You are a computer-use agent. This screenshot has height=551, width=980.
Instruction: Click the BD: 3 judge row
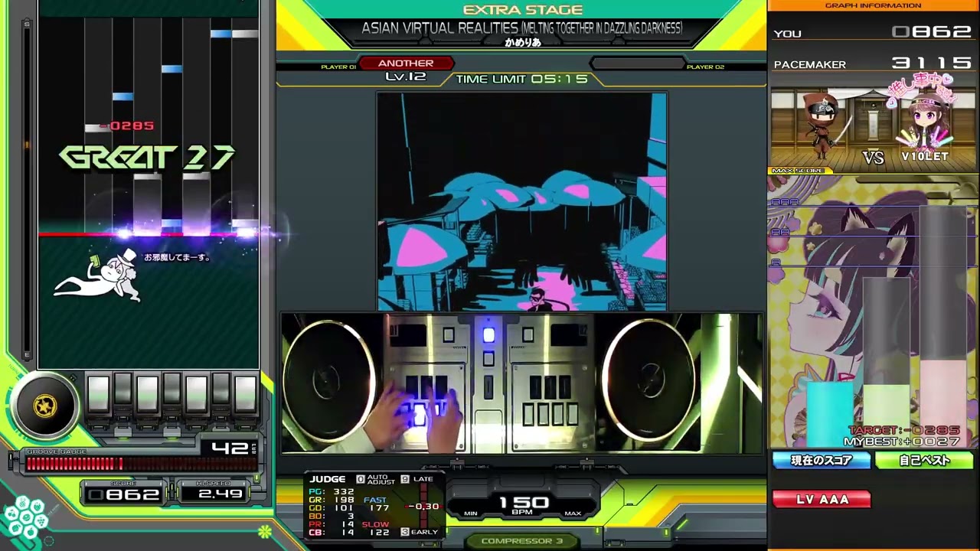332,516
